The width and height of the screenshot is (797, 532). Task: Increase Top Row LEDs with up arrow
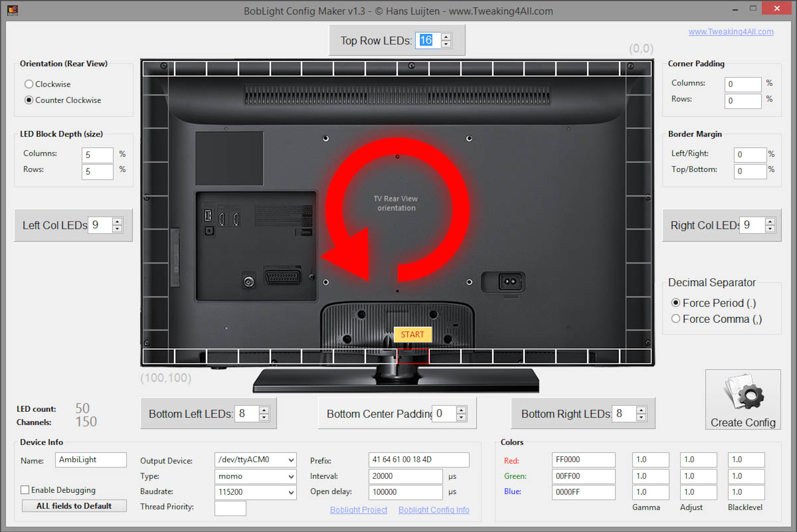446,37
